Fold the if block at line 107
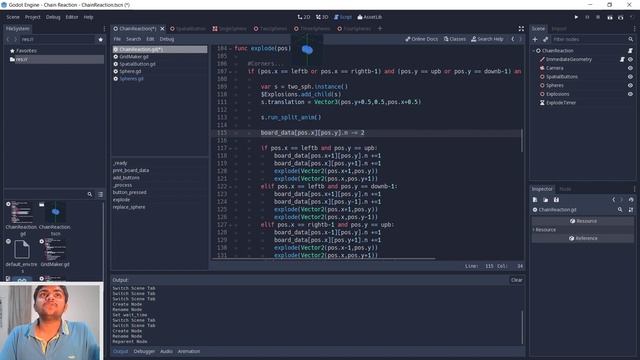This screenshot has height=360, width=640. click(x=231, y=71)
